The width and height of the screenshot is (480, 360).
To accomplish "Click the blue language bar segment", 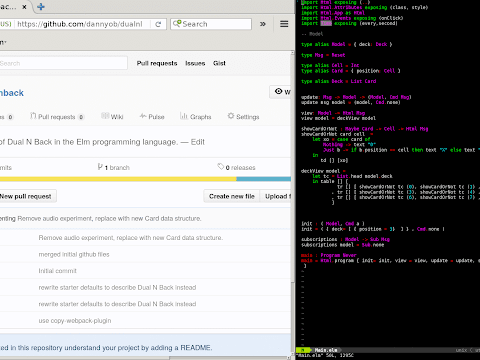I will [x=264, y=179].
